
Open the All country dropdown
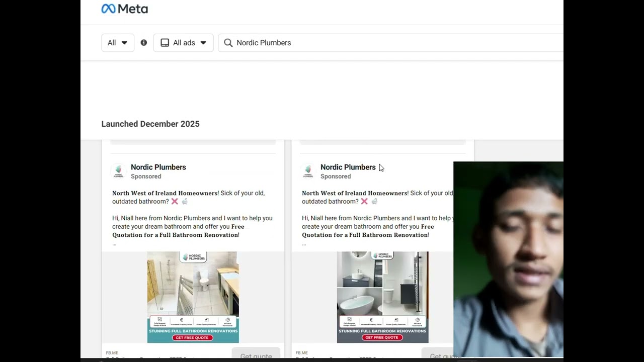click(118, 43)
